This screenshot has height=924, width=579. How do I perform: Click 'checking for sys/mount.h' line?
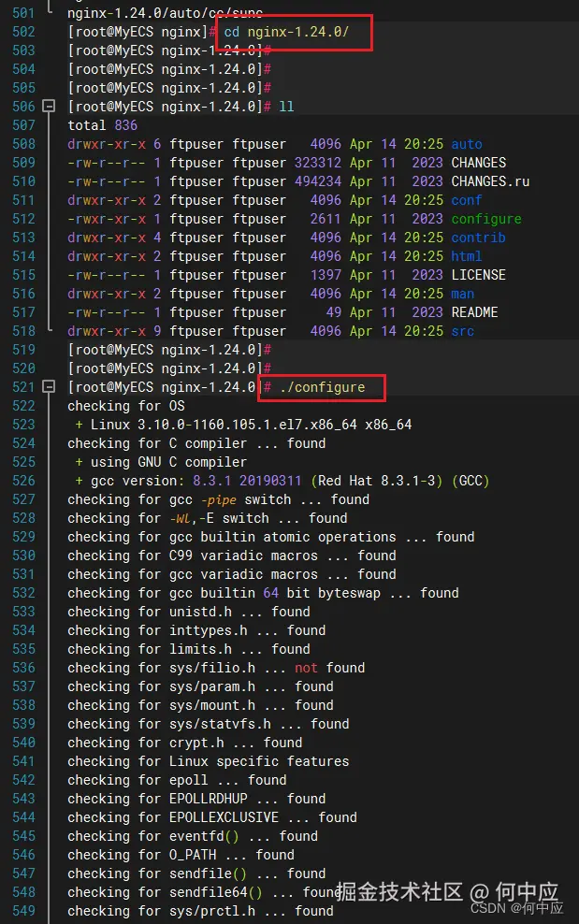pos(200,705)
